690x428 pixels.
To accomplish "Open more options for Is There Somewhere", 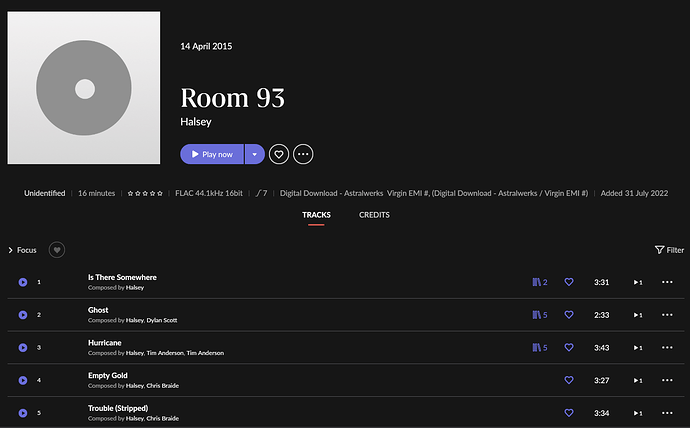I will click(667, 282).
